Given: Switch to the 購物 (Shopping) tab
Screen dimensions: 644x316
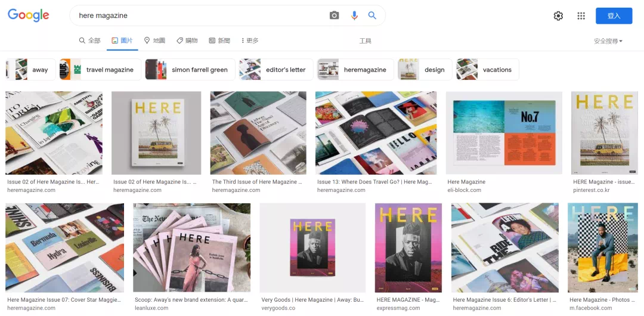Looking at the screenshot, I should click(187, 41).
